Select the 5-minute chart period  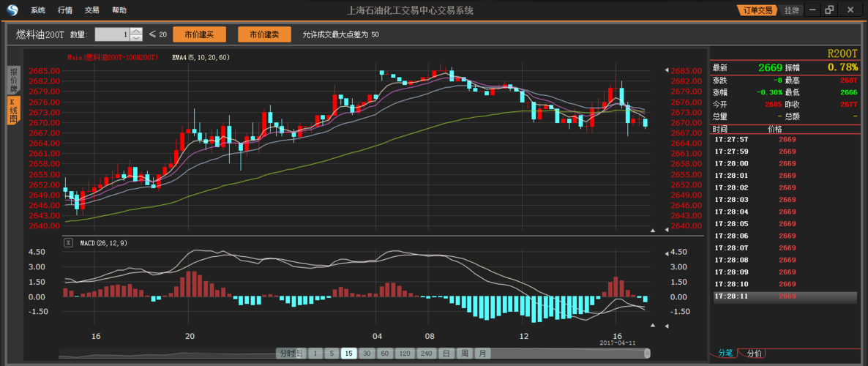pyautogui.click(x=331, y=354)
